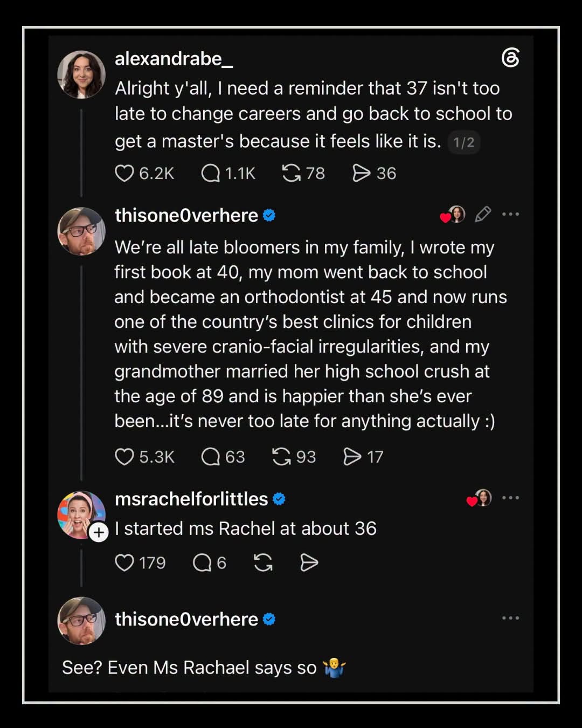The image size is (582, 728).
Task: Open more options on thisone0verhere's long reply
Action: click(510, 214)
